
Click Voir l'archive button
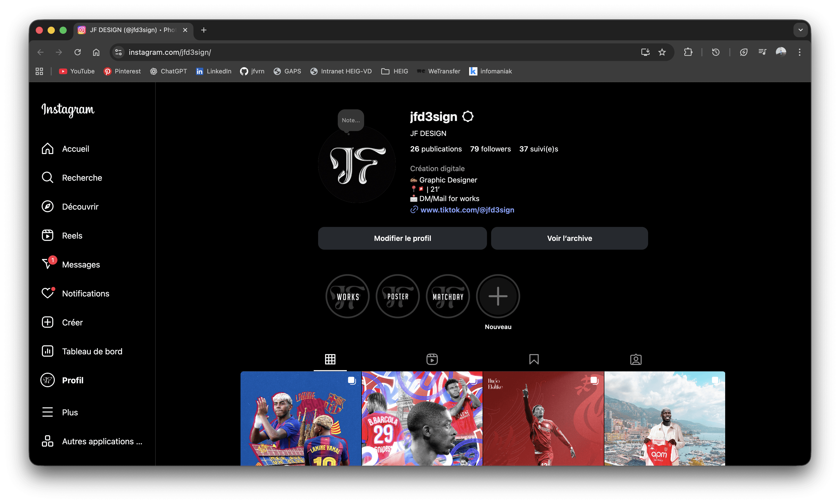[x=569, y=238]
